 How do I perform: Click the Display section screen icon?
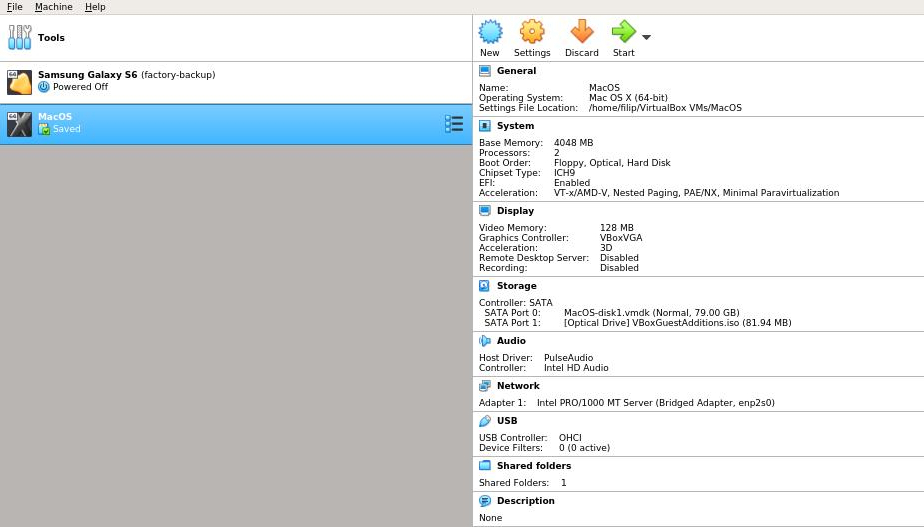[485, 210]
